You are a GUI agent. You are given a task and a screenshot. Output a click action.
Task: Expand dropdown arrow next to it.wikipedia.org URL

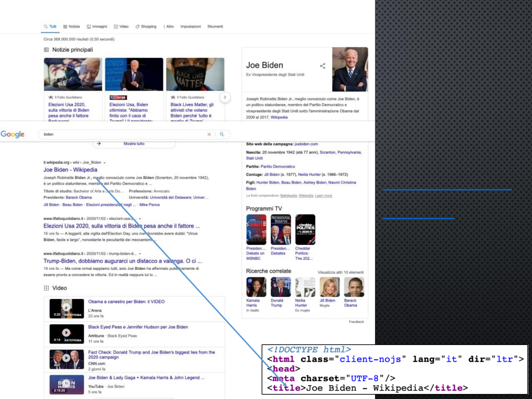104,163
